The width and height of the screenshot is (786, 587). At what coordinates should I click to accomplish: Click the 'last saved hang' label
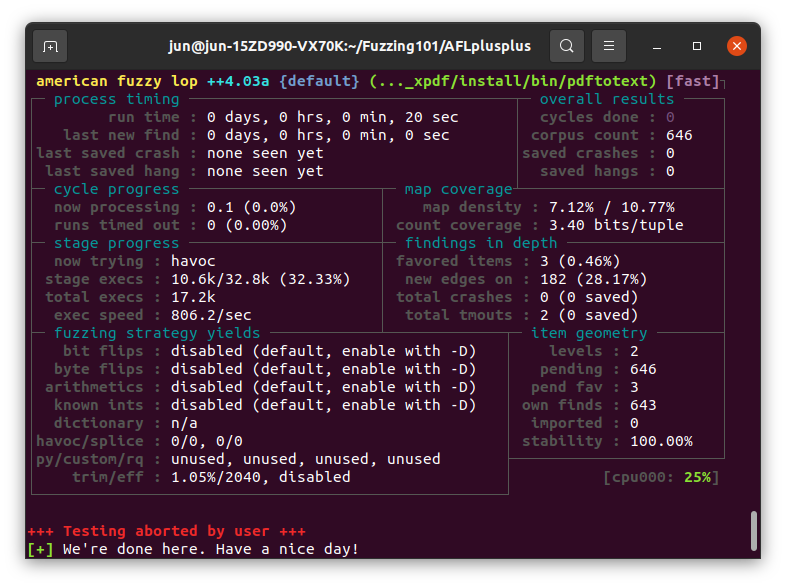(x=112, y=171)
